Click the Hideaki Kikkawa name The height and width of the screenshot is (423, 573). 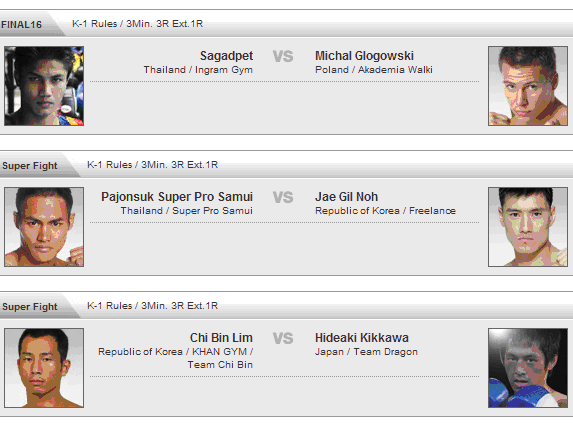coord(362,338)
